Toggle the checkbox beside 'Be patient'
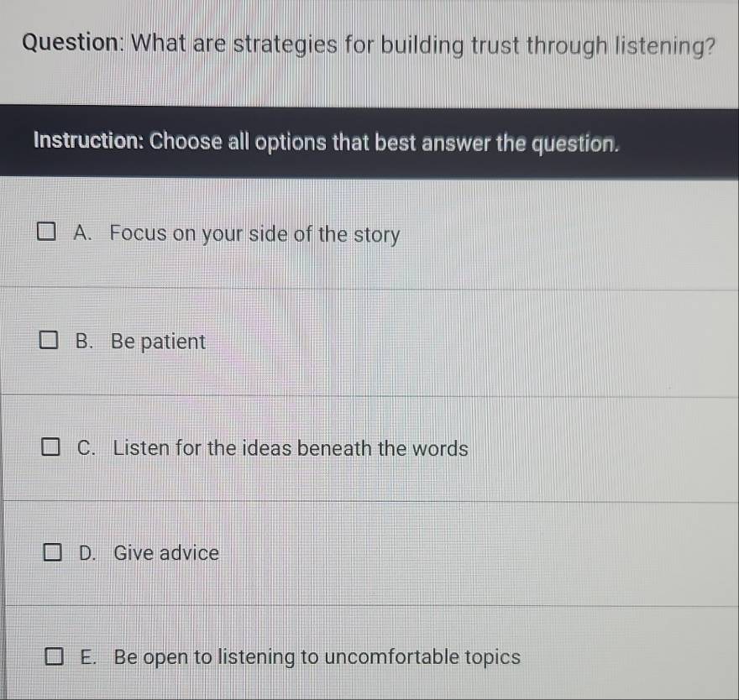Screen dimensions: 739x700 [x=49, y=338]
